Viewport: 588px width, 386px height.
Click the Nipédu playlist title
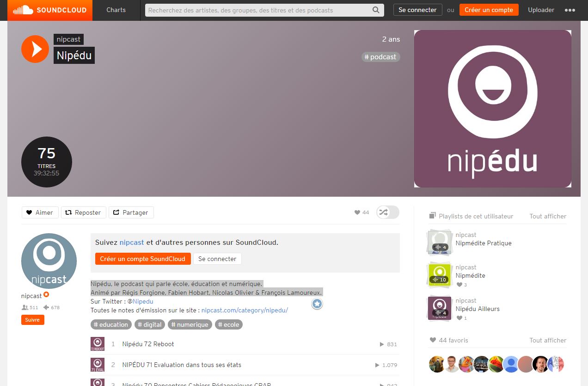click(74, 56)
